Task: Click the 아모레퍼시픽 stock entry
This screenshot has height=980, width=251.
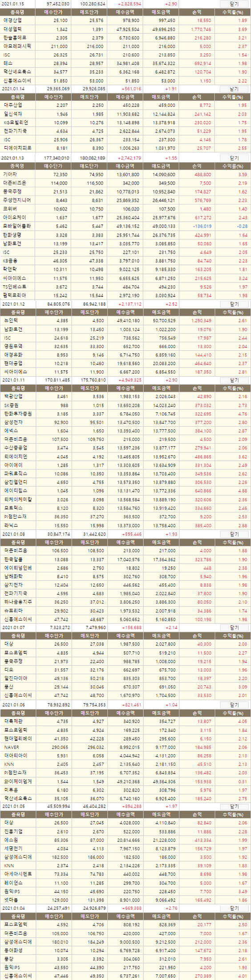Action: [x=17, y=46]
